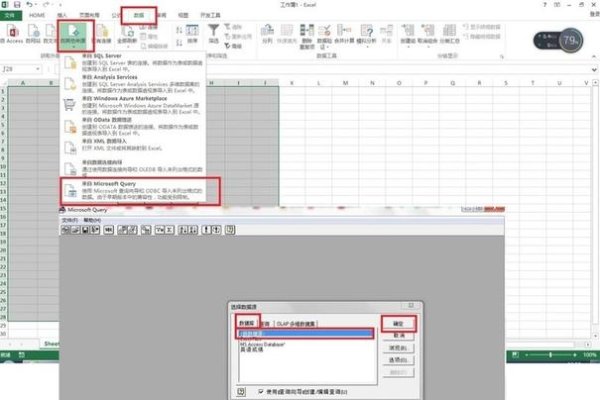Viewport: 600px width, 400px height.
Task: Click the Open Query icon in Microsoft Query toolbar
Action: (x=75, y=230)
